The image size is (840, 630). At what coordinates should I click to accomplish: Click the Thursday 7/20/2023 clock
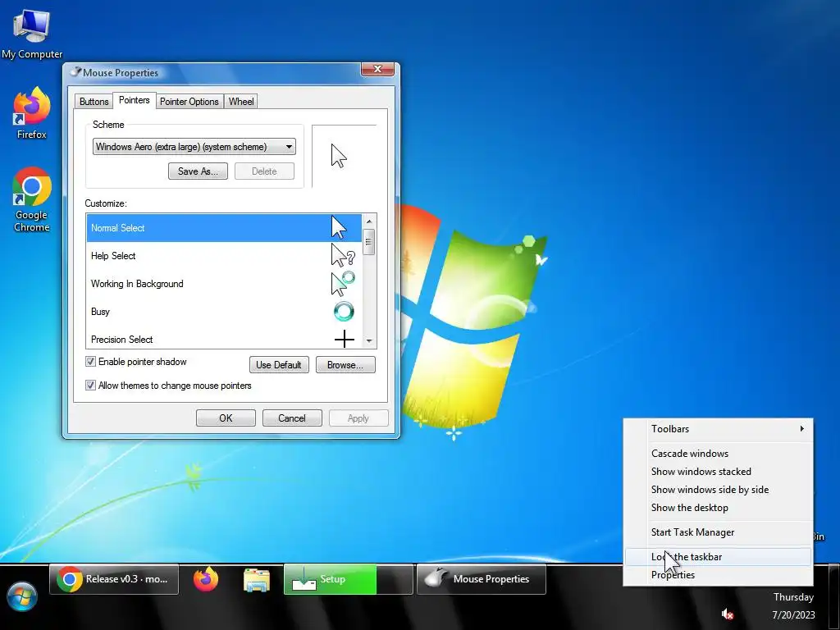[793, 606]
